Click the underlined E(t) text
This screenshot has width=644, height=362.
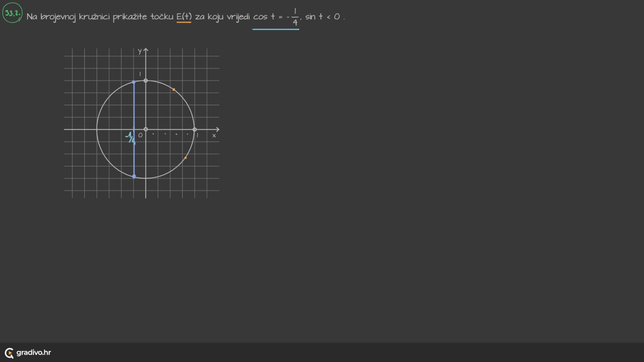[184, 16]
